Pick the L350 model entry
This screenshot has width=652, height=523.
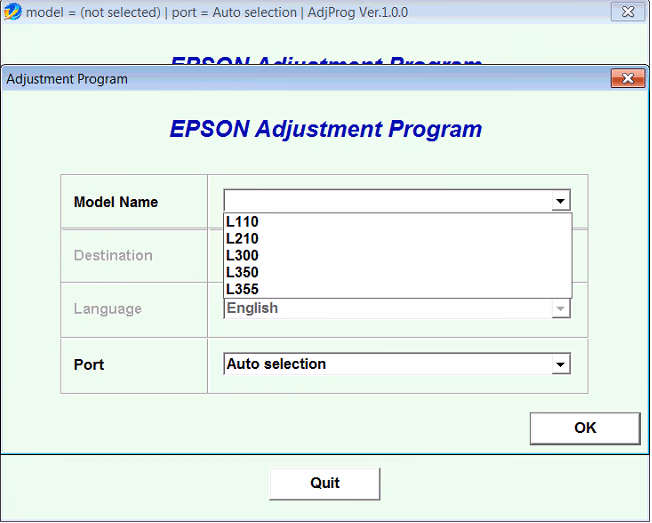click(398, 272)
